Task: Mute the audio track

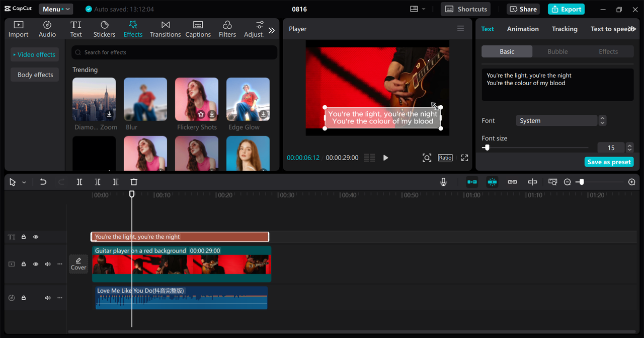Action: (48, 298)
